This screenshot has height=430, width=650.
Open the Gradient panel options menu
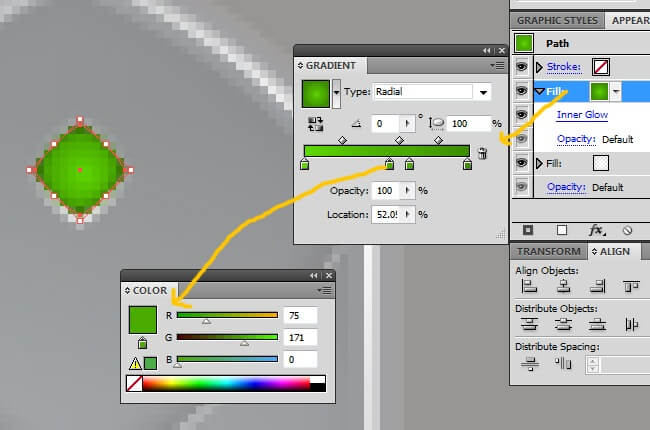pos(497,66)
